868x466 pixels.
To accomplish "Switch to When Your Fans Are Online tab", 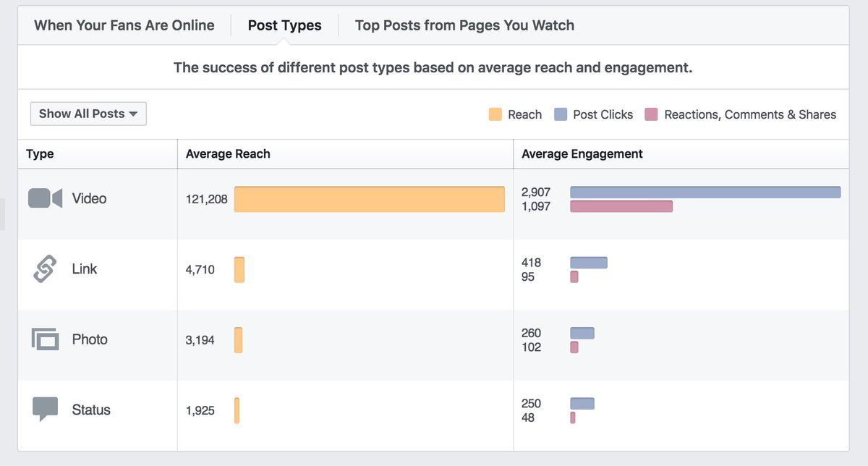I will pyautogui.click(x=124, y=25).
